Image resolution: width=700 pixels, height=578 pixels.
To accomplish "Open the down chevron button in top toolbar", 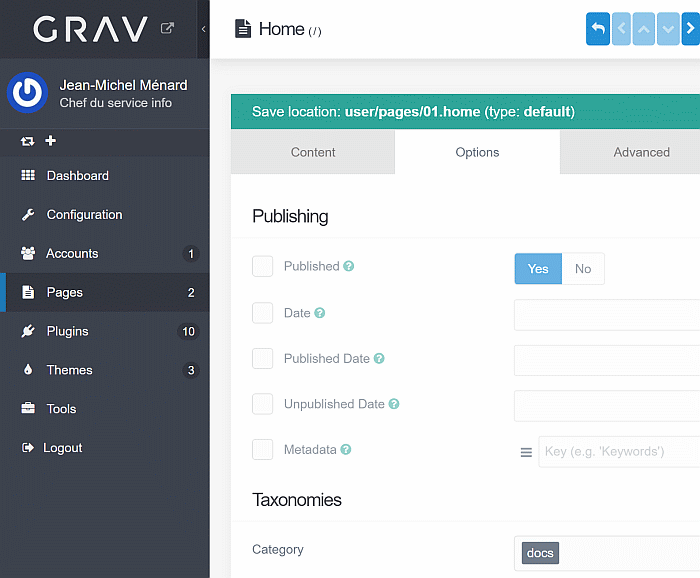I will 667,29.
